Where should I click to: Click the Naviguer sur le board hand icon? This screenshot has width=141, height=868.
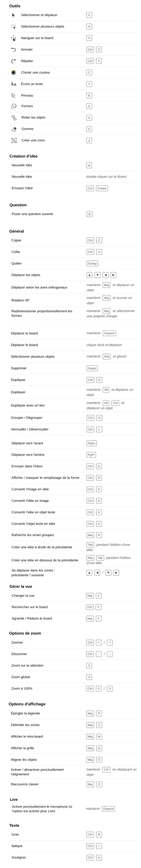(x=14, y=38)
